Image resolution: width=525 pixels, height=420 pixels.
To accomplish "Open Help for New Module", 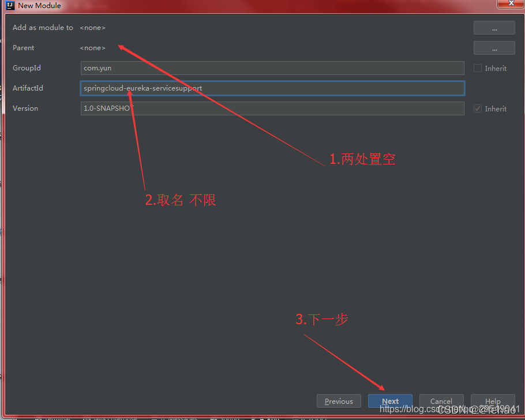I will (x=493, y=401).
